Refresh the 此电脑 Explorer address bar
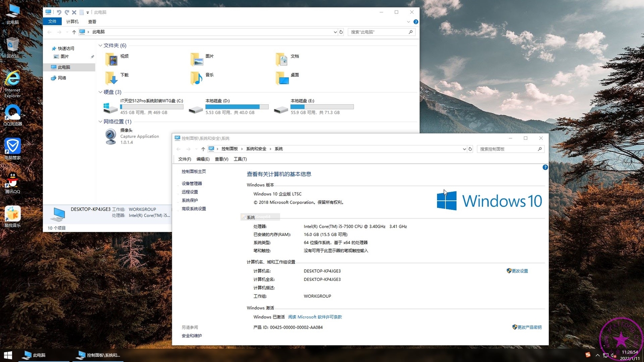The width and height of the screenshot is (644, 362). click(x=341, y=32)
